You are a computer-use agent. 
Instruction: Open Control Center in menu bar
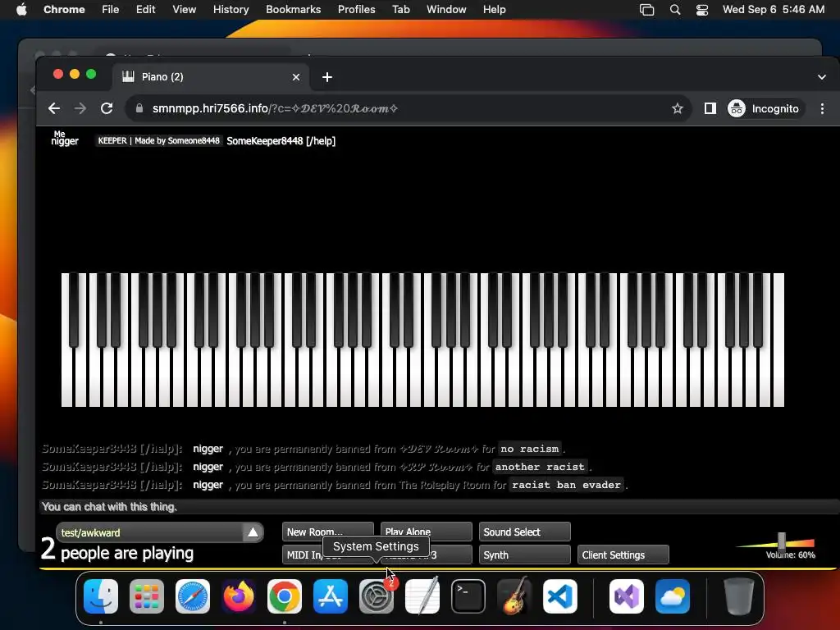click(x=702, y=10)
